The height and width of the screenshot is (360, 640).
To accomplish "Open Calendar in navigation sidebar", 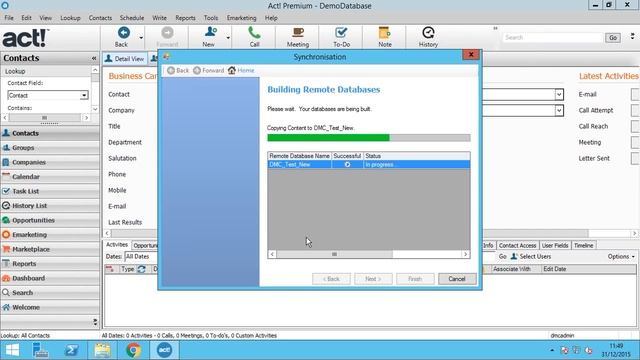I will point(50,177).
